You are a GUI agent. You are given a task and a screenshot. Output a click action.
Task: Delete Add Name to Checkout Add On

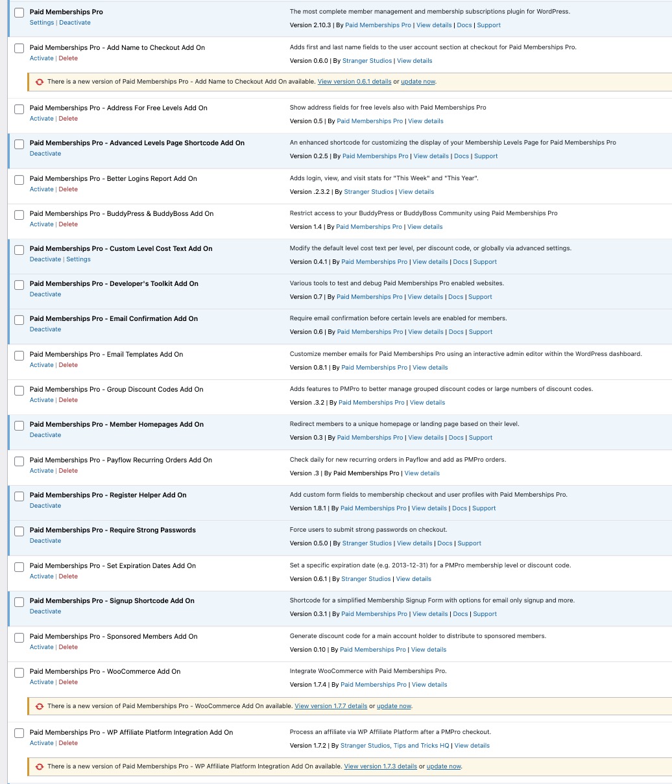(68, 58)
